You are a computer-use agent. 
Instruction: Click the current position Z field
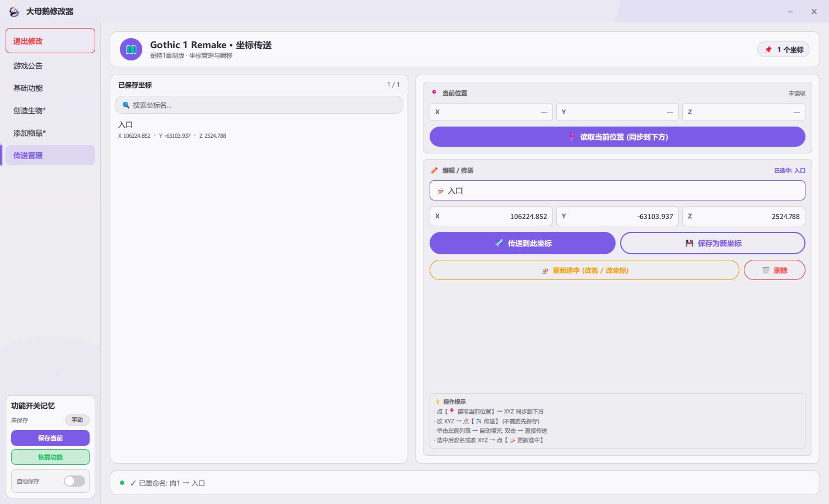744,112
